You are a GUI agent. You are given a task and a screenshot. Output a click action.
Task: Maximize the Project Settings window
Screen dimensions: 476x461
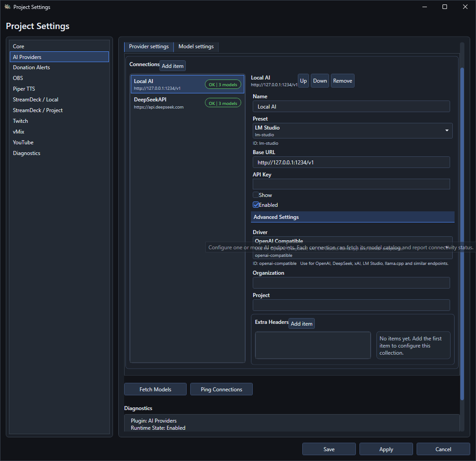coord(445,7)
